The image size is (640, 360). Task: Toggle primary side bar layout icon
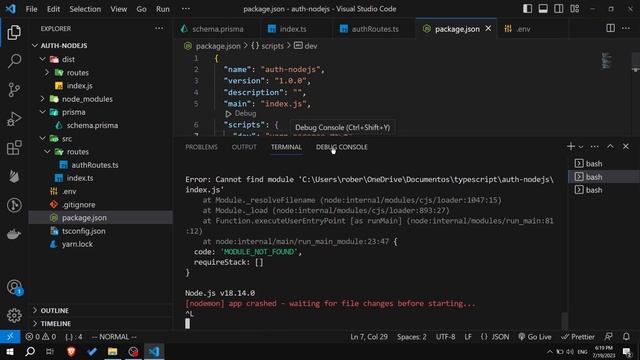(x=527, y=9)
